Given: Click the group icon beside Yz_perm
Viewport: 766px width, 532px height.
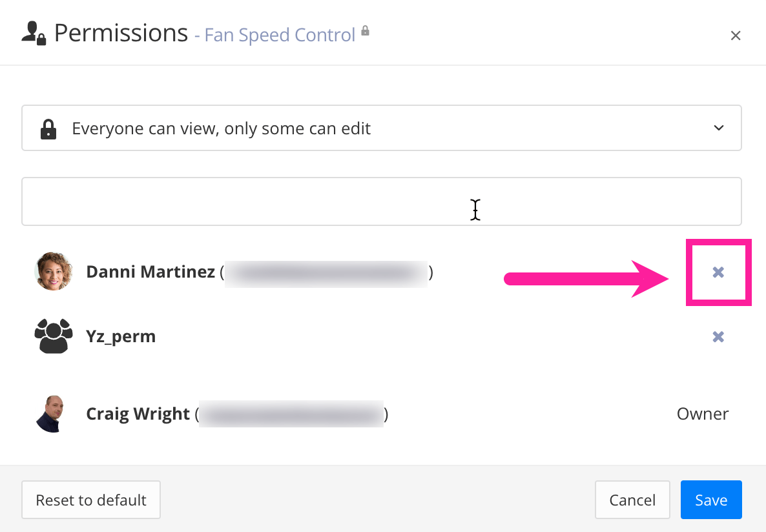Looking at the screenshot, I should [54, 336].
